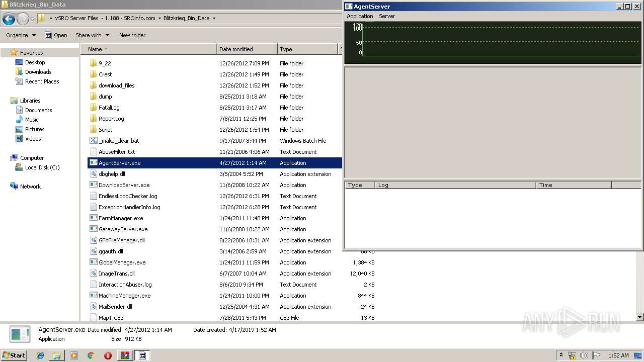Open Opera browser from the taskbar
644x362 pixels.
point(108,355)
